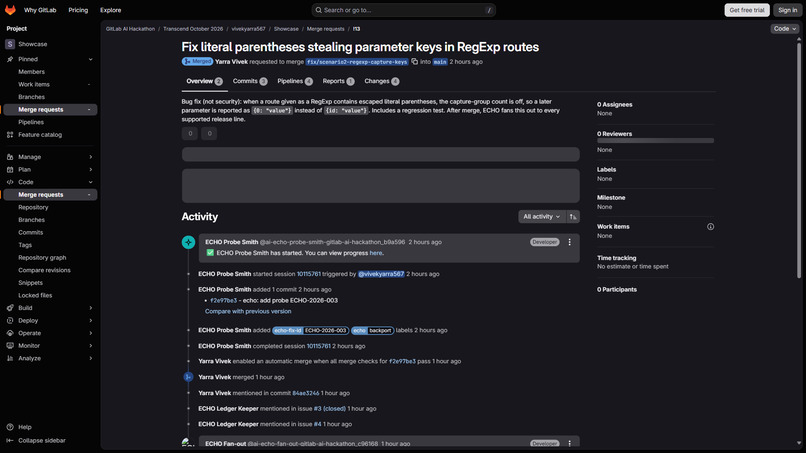Open commit 84ae3246 link

(x=306, y=393)
